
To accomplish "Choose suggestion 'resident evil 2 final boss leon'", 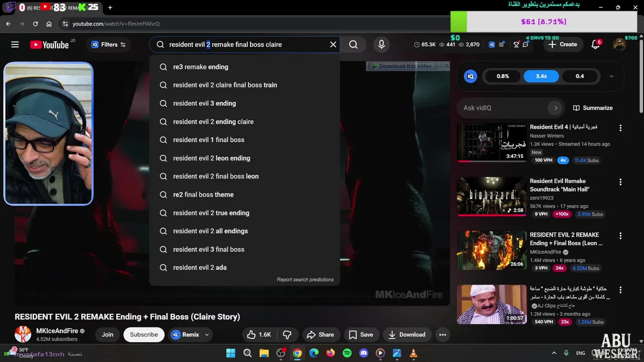I will pyautogui.click(x=245, y=176).
